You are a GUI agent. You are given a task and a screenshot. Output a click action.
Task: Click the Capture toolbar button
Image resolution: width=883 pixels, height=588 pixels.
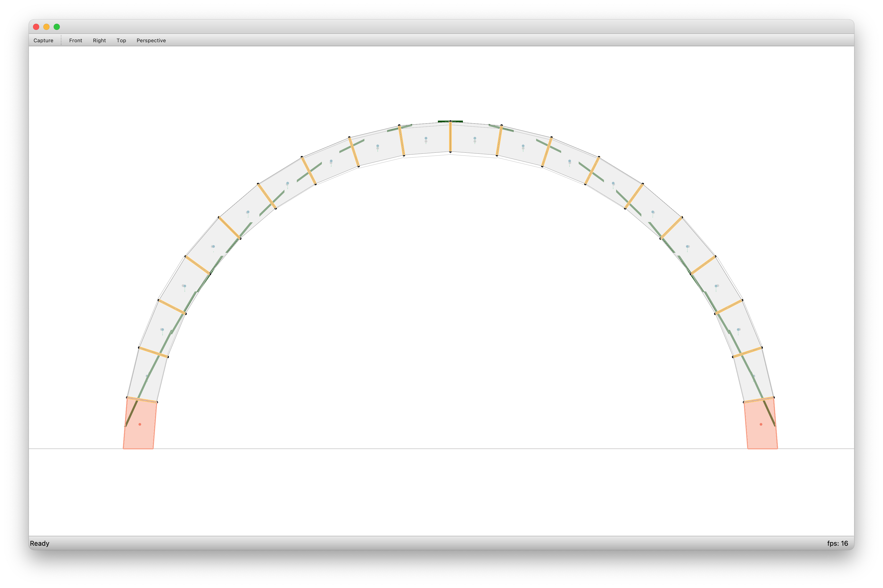tap(43, 40)
